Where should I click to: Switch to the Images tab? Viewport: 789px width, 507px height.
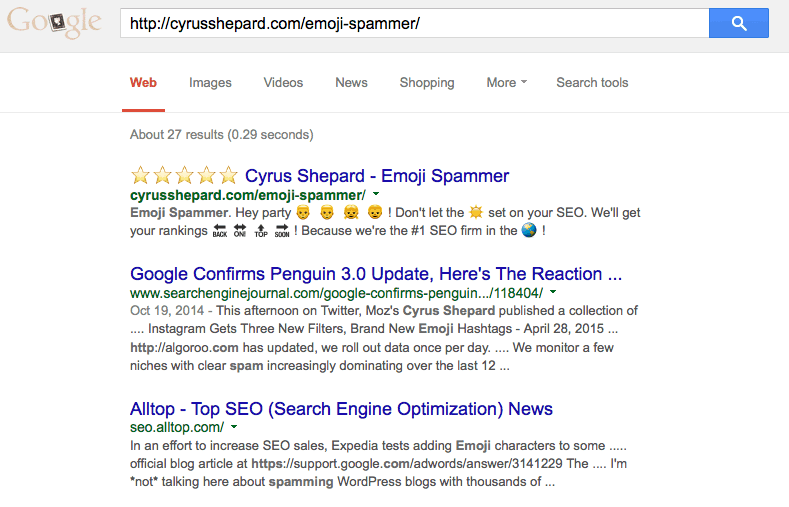pos(210,82)
